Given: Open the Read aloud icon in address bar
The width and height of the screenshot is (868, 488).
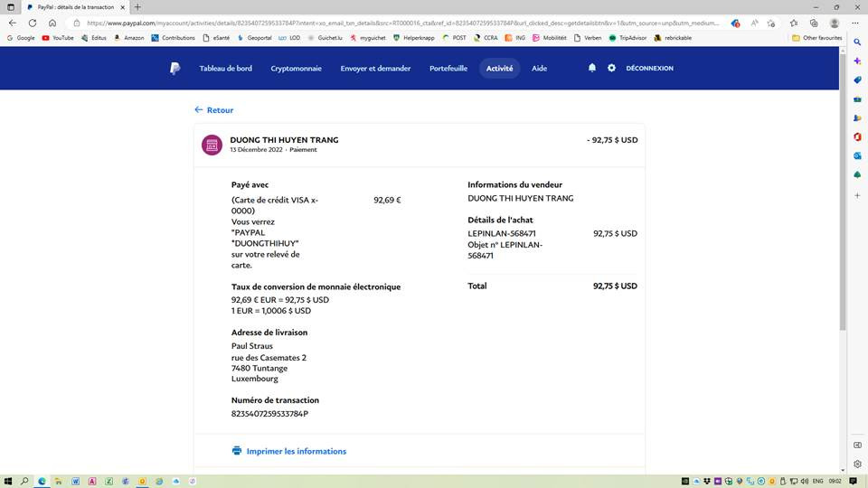Looking at the screenshot, I should point(754,23).
